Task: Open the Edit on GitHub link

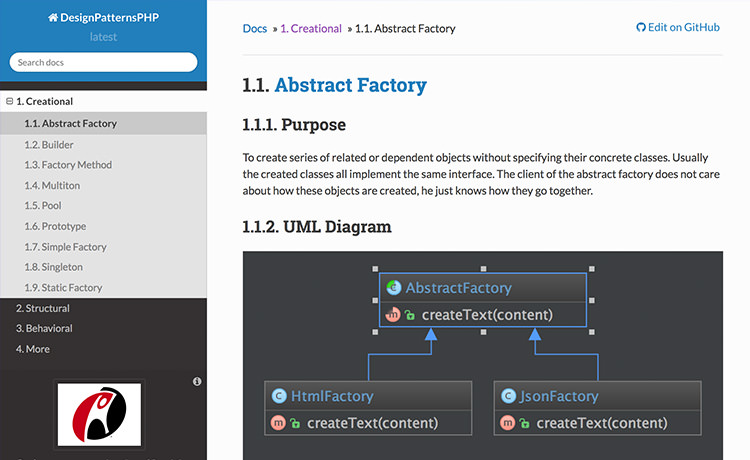Action: point(683,28)
